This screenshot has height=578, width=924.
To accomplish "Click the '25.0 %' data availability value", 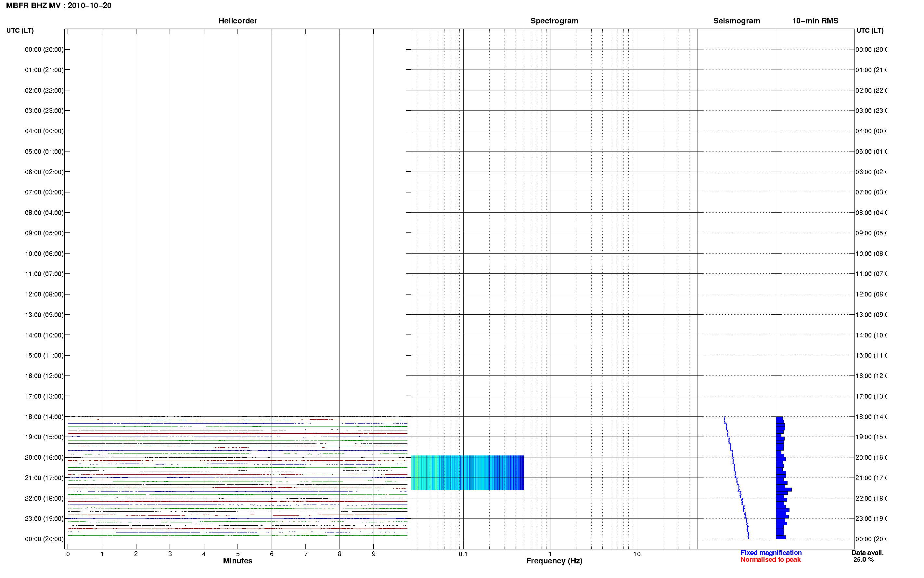I will pos(863,560).
